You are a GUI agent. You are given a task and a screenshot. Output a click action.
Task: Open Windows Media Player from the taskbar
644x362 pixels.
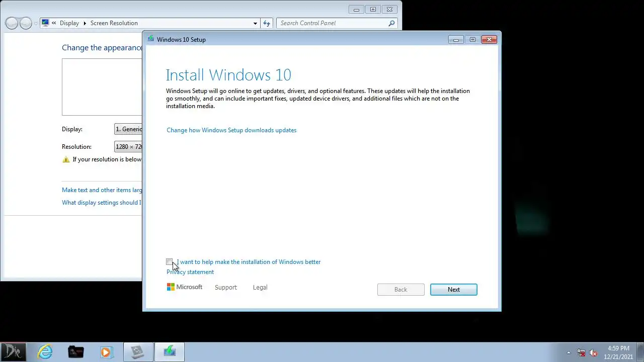(106, 352)
